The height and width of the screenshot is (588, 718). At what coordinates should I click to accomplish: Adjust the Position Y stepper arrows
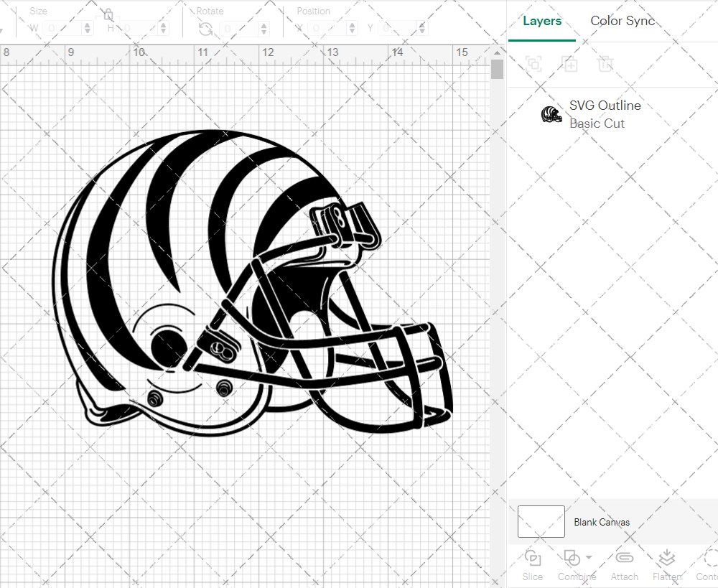point(421,29)
